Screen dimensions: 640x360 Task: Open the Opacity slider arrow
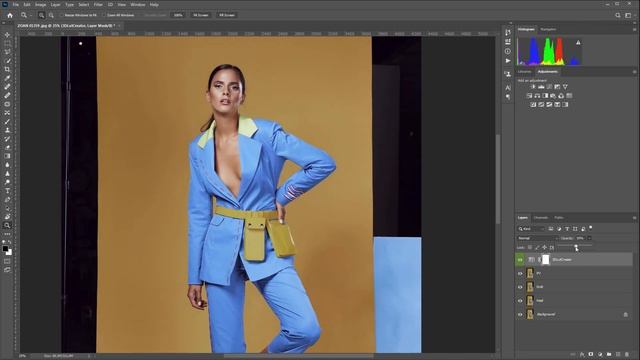click(x=589, y=238)
